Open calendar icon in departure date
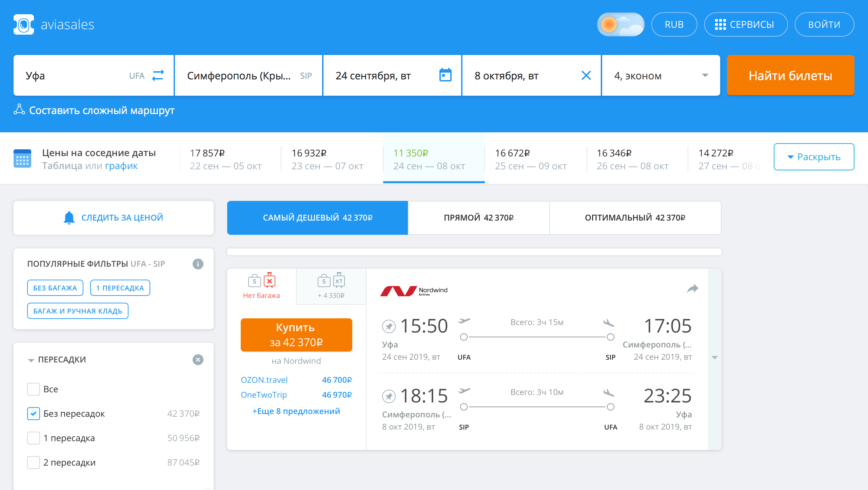 coord(445,75)
